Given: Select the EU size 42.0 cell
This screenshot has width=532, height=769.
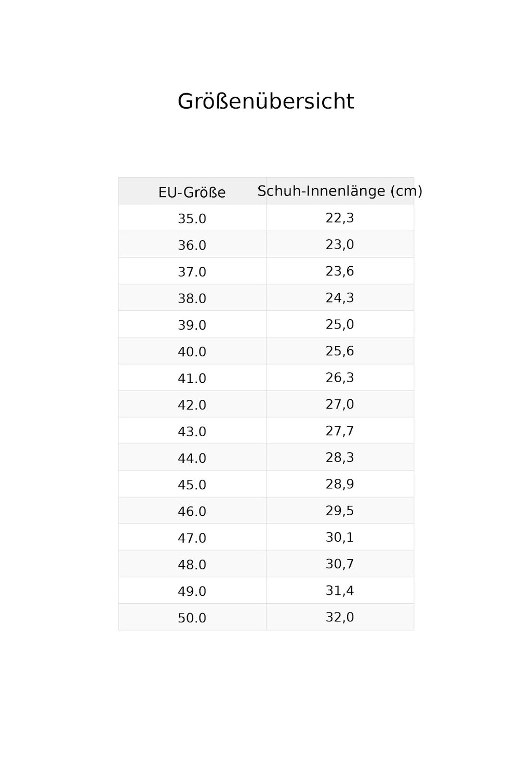Looking at the screenshot, I should 192,404.
